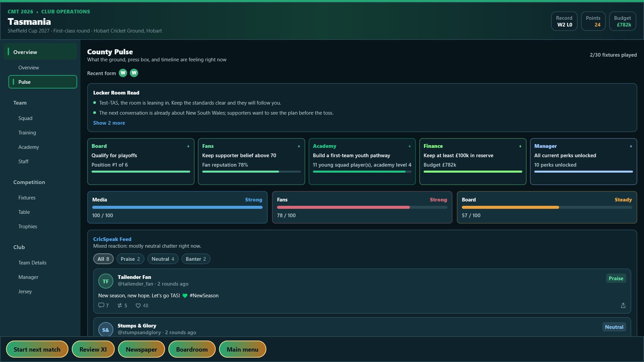The image size is (644, 362).
Task: Click the TF avatar of Tailender Fan
Action: (106, 281)
